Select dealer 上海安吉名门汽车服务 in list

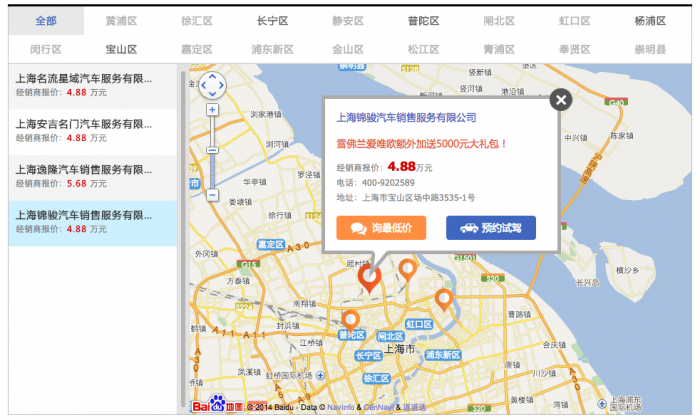click(x=92, y=132)
